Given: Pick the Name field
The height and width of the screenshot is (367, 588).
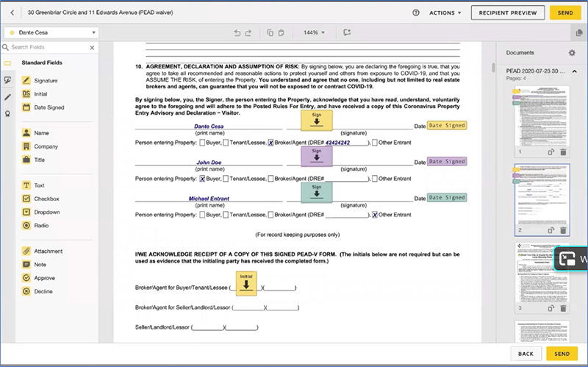Looking at the screenshot, I should click(35, 133).
